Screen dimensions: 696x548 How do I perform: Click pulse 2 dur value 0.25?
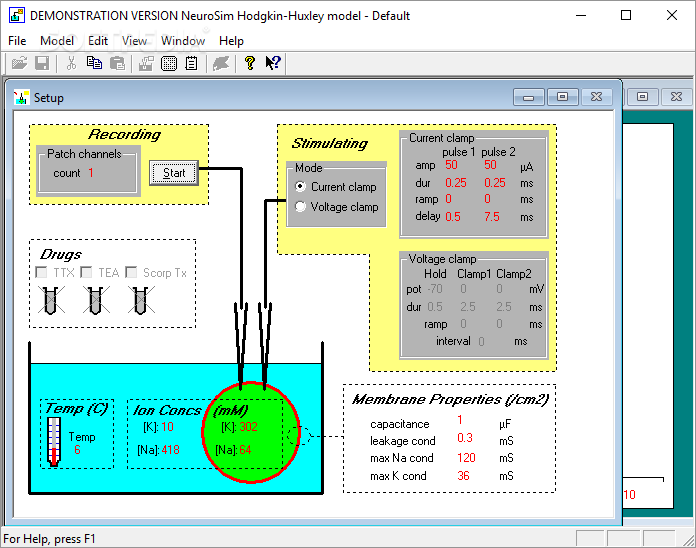pyautogui.click(x=495, y=183)
